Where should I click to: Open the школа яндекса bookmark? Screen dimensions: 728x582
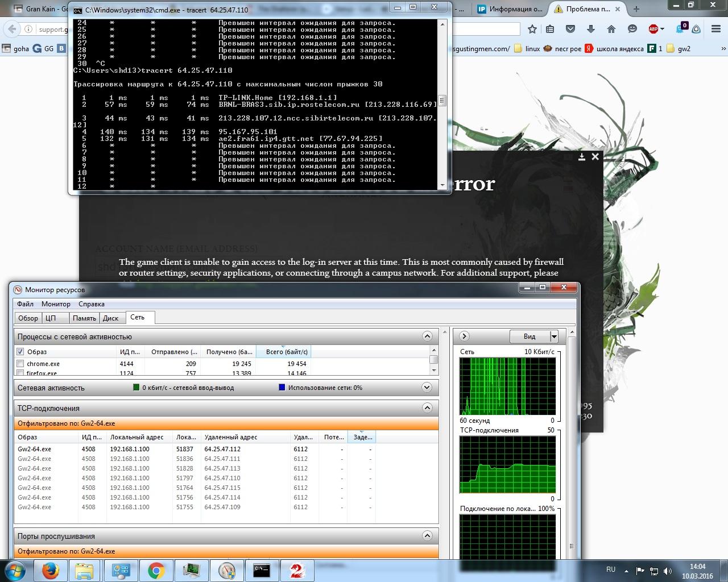coord(614,49)
